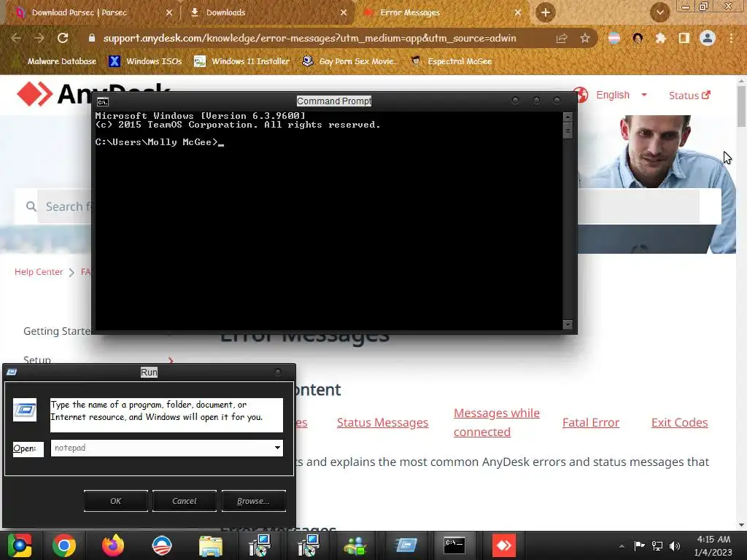Expand the Run Open history dropdown
The image size is (747, 560).
277,448
